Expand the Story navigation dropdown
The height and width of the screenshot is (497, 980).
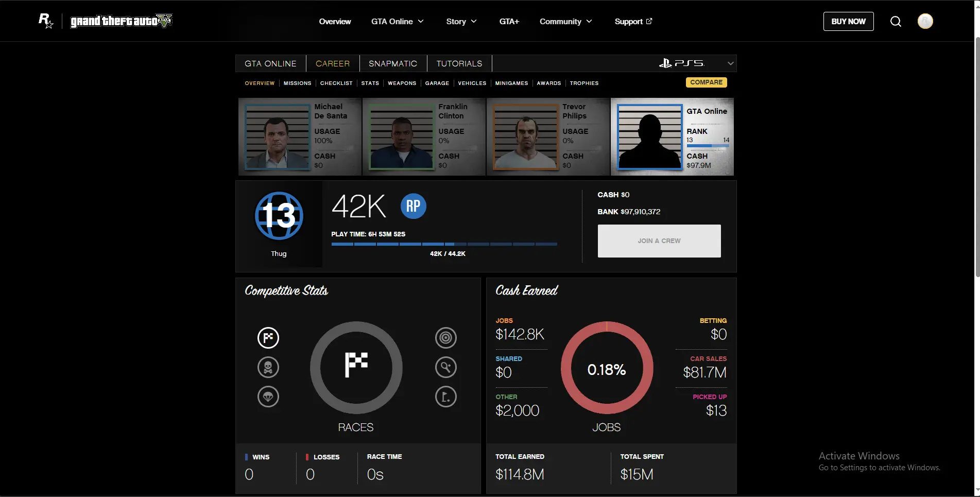tap(461, 22)
